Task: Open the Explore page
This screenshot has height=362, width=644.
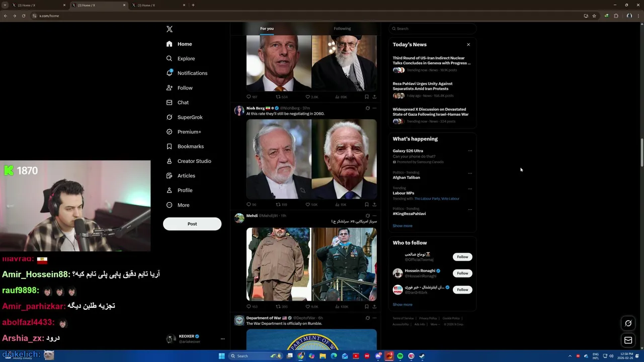Action: 181,58
